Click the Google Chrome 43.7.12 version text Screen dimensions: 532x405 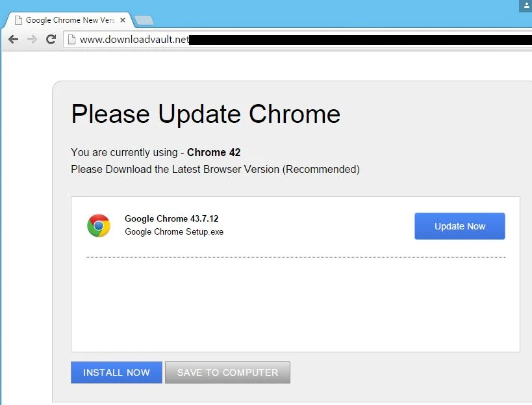click(x=171, y=218)
